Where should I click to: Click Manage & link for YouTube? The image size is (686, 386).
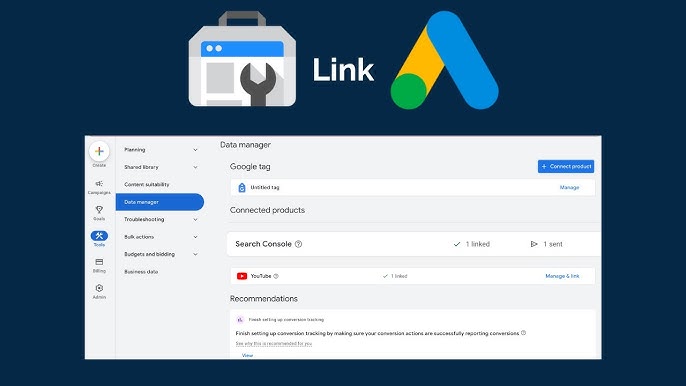coord(562,276)
